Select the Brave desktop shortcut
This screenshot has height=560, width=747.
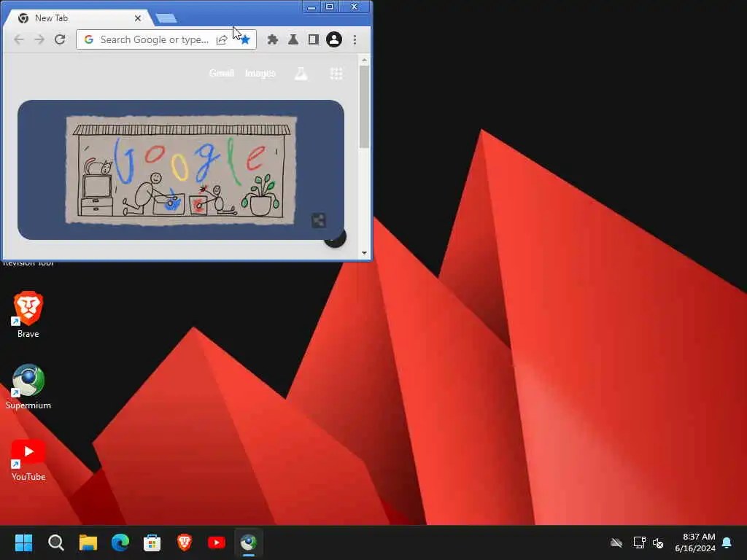point(28,315)
